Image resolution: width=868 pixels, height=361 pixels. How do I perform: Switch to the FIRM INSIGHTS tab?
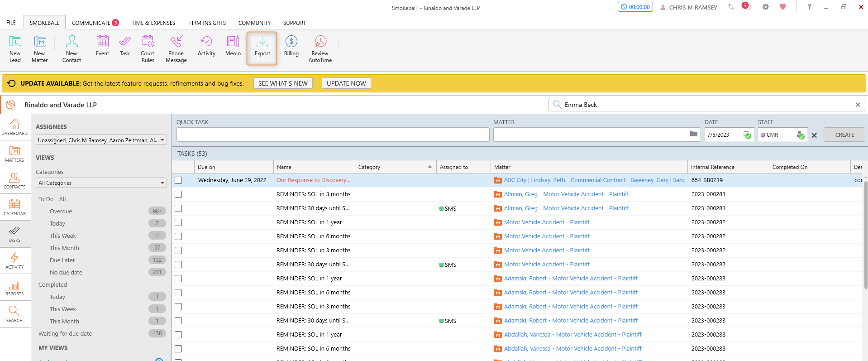pos(207,23)
